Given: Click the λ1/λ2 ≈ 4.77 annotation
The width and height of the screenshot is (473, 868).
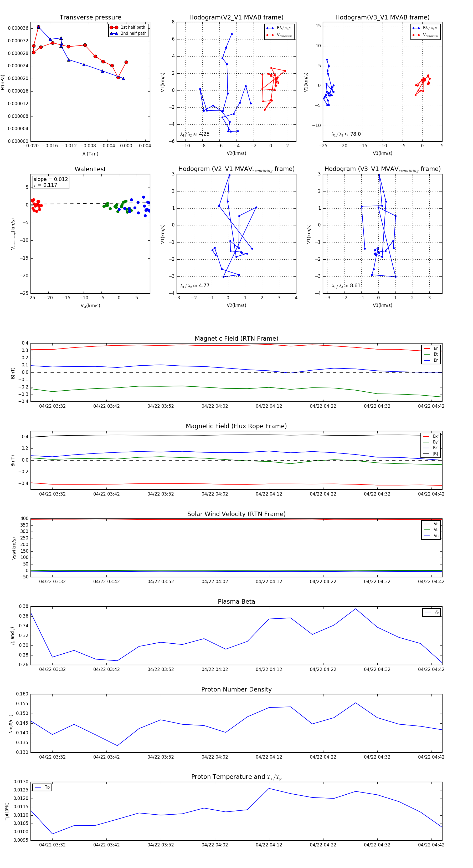Looking at the screenshot, I should [194, 286].
